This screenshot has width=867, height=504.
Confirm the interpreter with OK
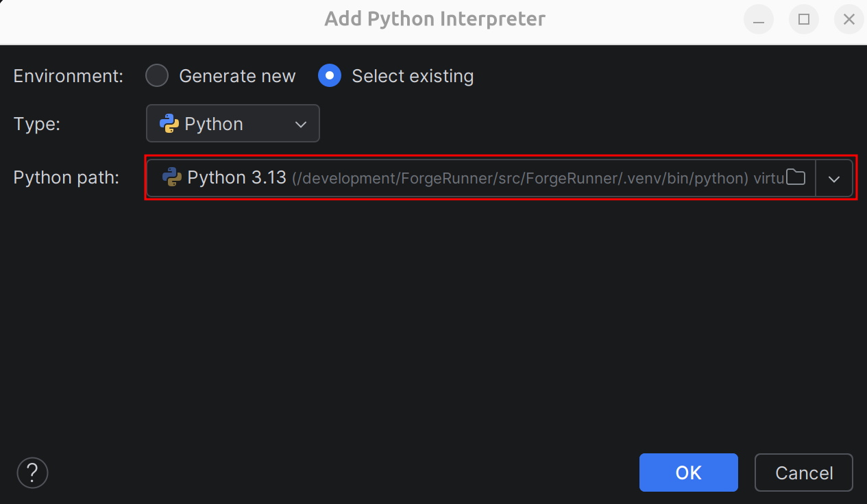pyautogui.click(x=688, y=473)
